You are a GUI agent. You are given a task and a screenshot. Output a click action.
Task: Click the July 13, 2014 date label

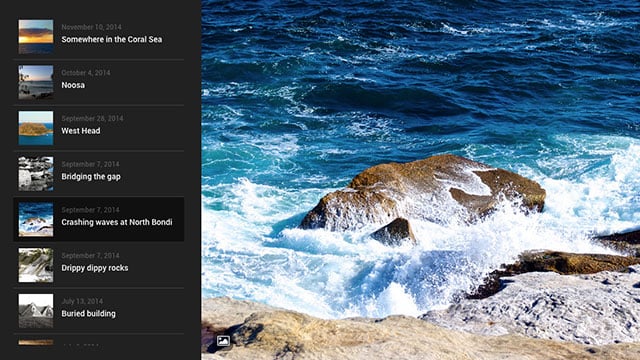[82, 301]
